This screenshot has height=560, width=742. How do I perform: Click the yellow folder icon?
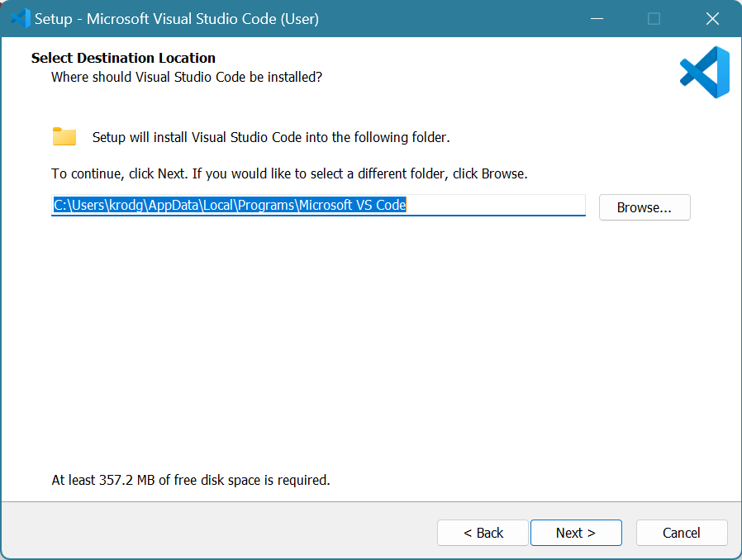64,137
